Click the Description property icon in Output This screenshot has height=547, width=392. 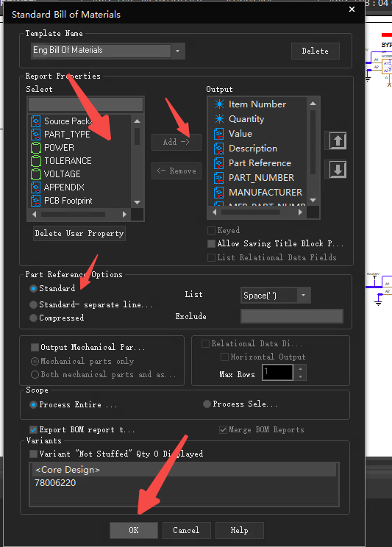point(219,149)
